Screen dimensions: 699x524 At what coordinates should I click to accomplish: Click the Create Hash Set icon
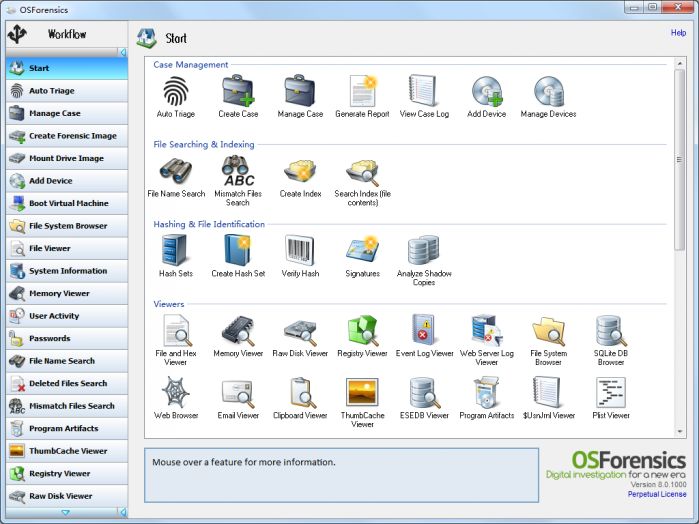(238, 251)
